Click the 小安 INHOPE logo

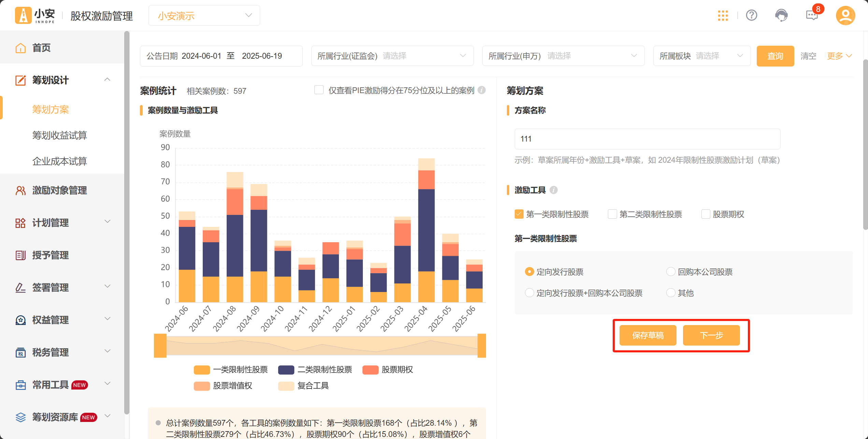click(35, 15)
